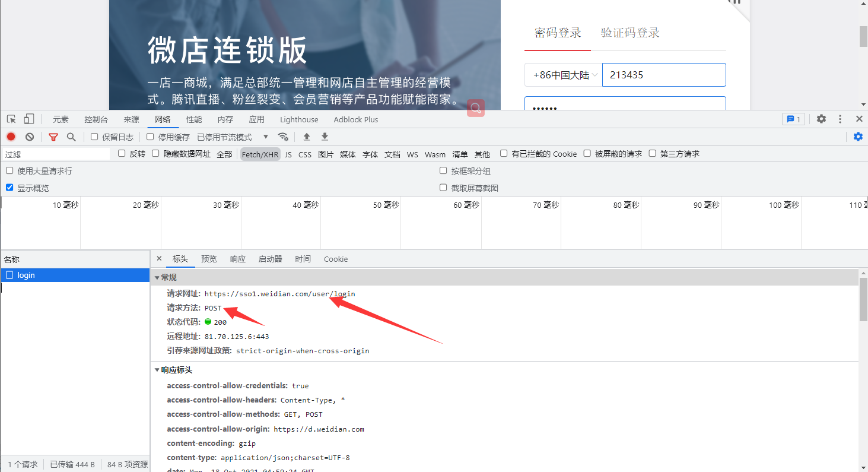
Task: Click the red record network log button
Action: coord(11,137)
